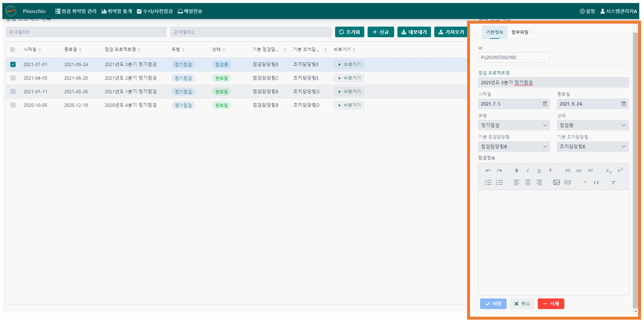The width and height of the screenshot is (644, 322).
Task: Insert a blockquote in the editor
Action: pyautogui.click(x=585, y=182)
